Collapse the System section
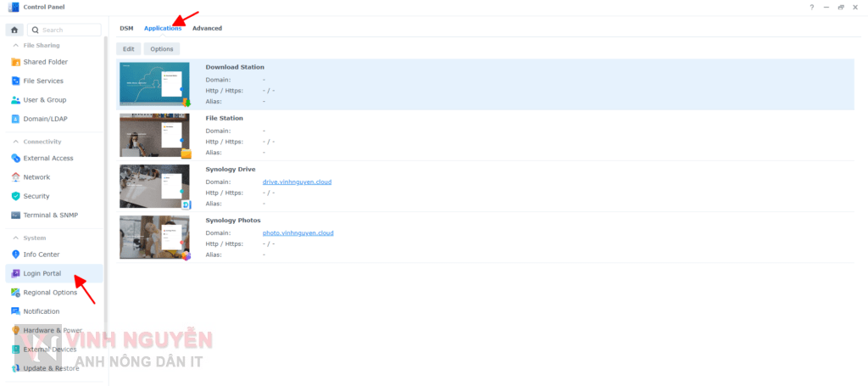The image size is (868, 386). pyautogui.click(x=14, y=238)
